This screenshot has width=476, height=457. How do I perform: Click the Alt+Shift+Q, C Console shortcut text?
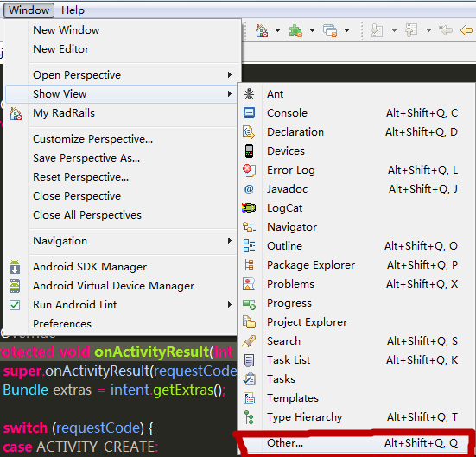coord(422,113)
